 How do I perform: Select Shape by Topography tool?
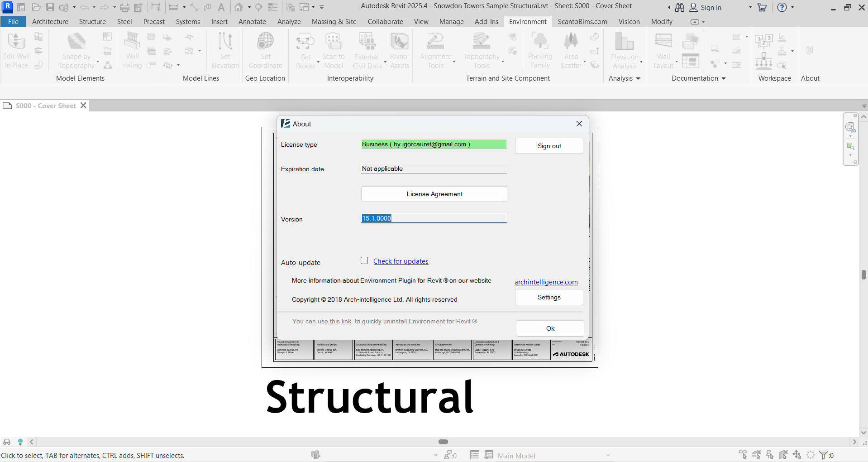click(x=76, y=51)
